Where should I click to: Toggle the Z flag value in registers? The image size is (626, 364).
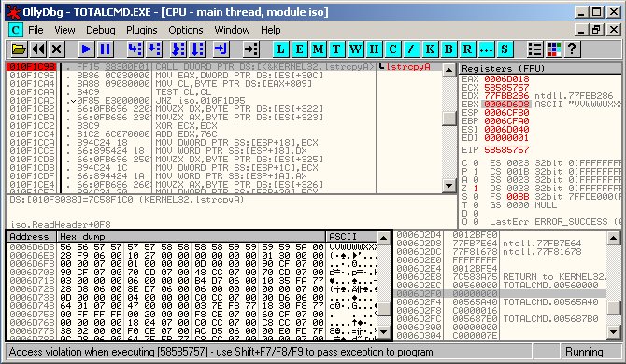pos(476,189)
